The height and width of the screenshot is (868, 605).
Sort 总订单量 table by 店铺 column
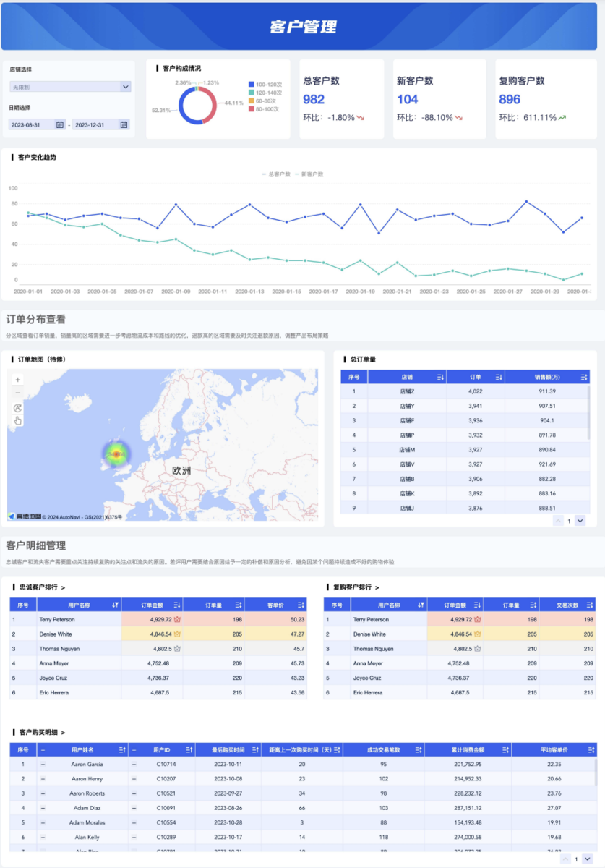(x=440, y=377)
